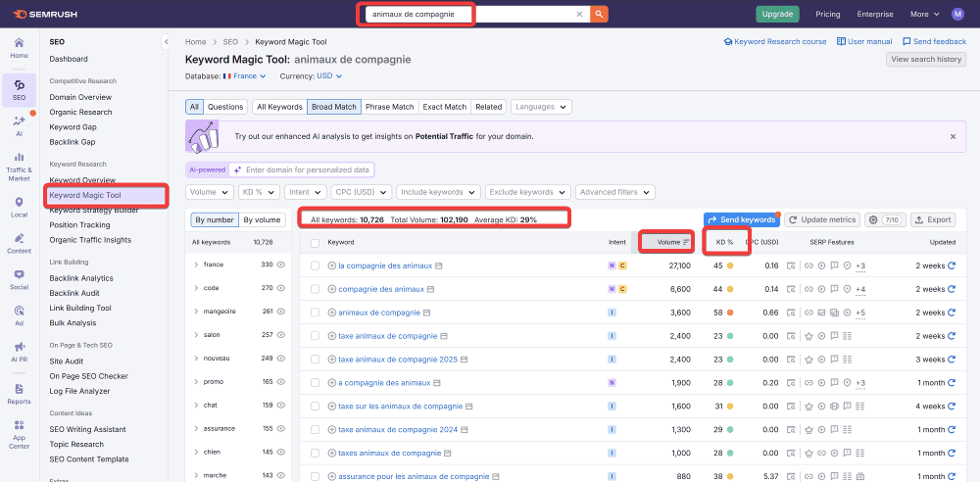Click the orange search magnifier button
Viewport: 980px width, 482px height.
[x=599, y=14]
